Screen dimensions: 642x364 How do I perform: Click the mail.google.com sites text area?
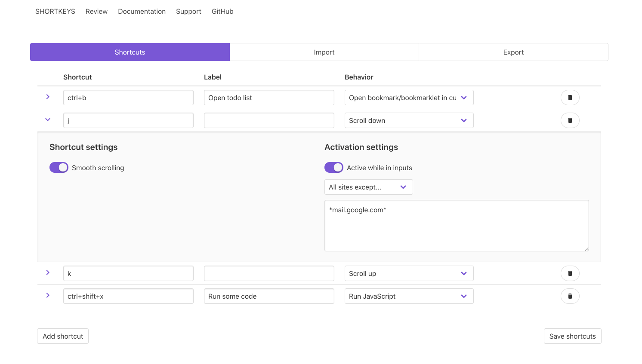click(x=457, y=225)
